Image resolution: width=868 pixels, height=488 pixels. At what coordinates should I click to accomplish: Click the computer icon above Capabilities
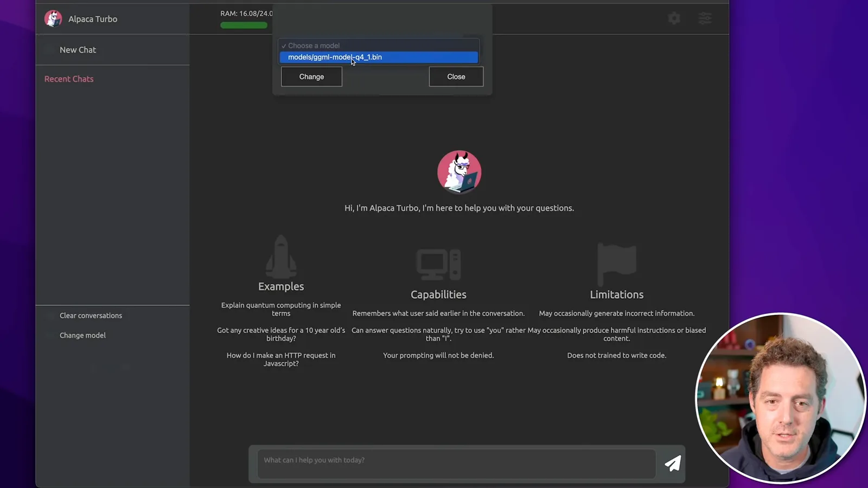pos(438,264)
